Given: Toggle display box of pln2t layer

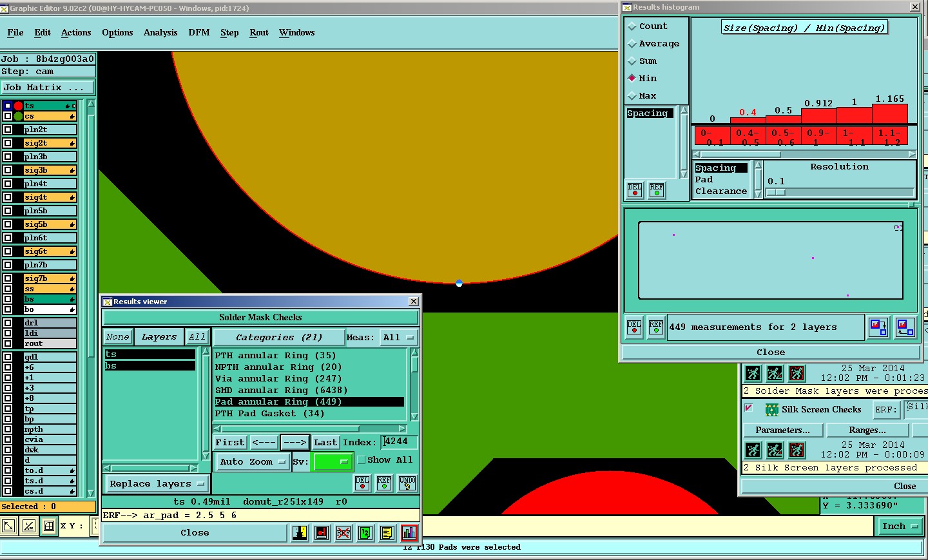Looking at the screenshot, I should 8,130.
